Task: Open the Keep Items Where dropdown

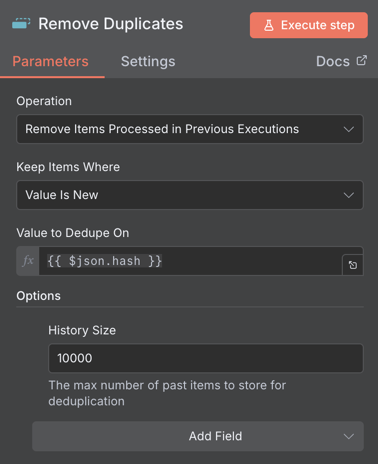Action: pos(190,195)
